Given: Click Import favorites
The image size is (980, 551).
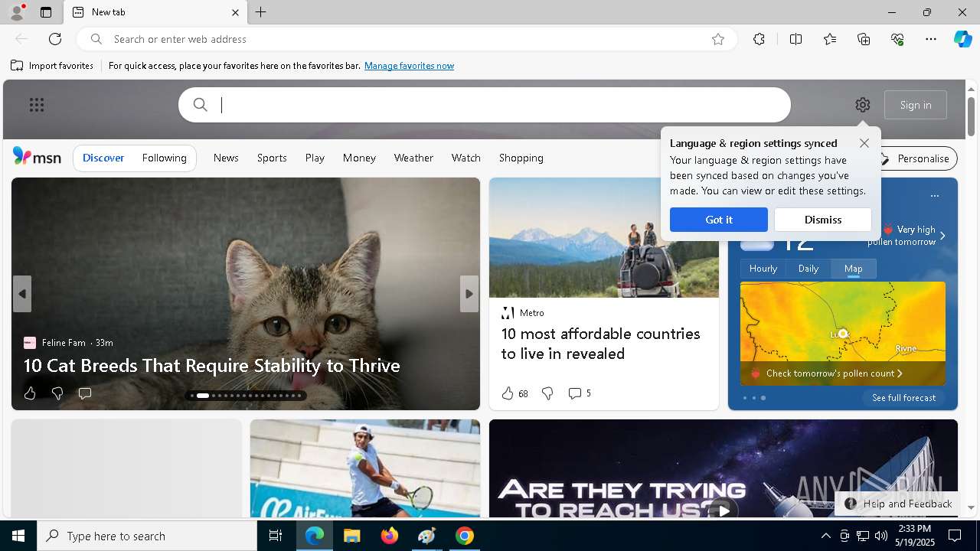Looking at the screenshot, I should pos(52,66).
